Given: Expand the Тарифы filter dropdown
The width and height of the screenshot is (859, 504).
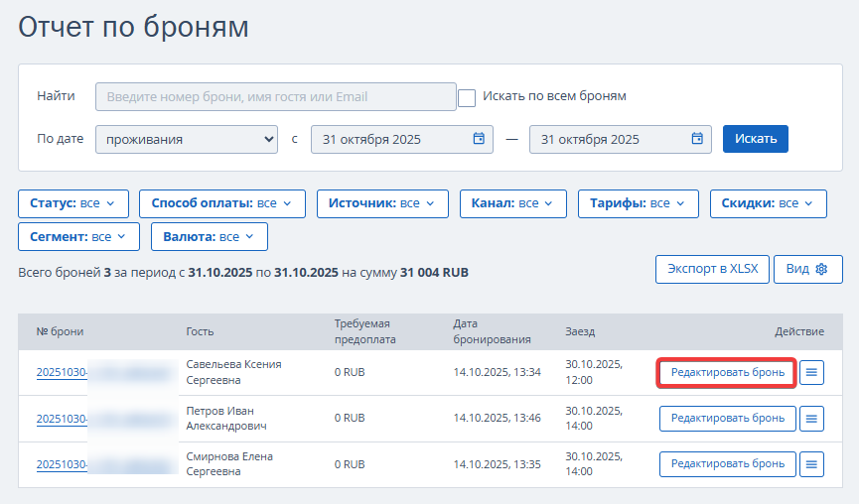Looking at the screenshot, I should pyautogui.click(x=638, y=203).
